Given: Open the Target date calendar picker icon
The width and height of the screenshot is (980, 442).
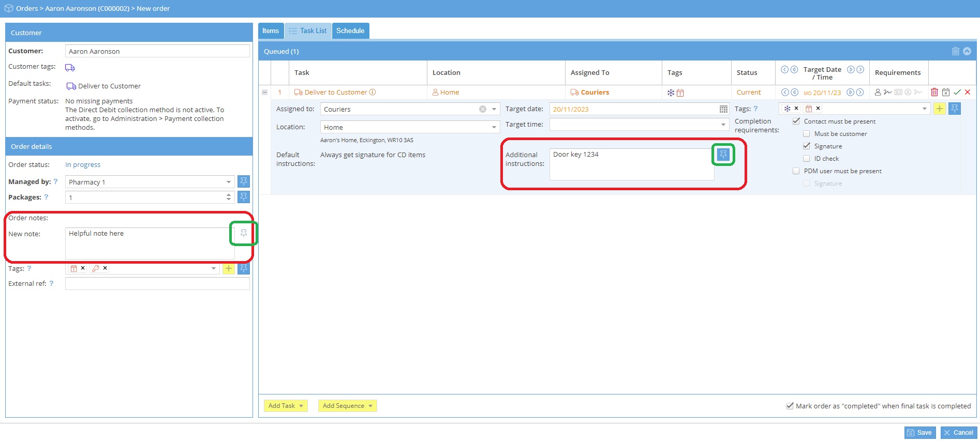Looking at the screenshot, I should (x=723, y=109).
